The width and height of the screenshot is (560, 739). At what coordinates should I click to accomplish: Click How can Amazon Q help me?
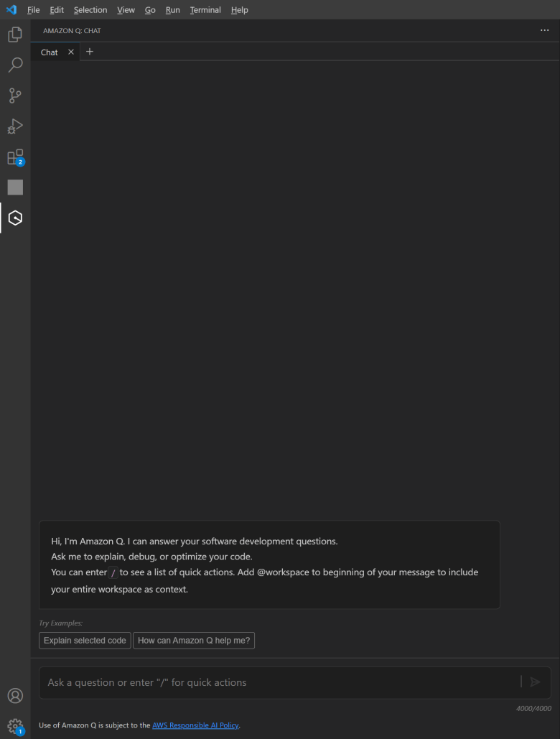(194, 641)
